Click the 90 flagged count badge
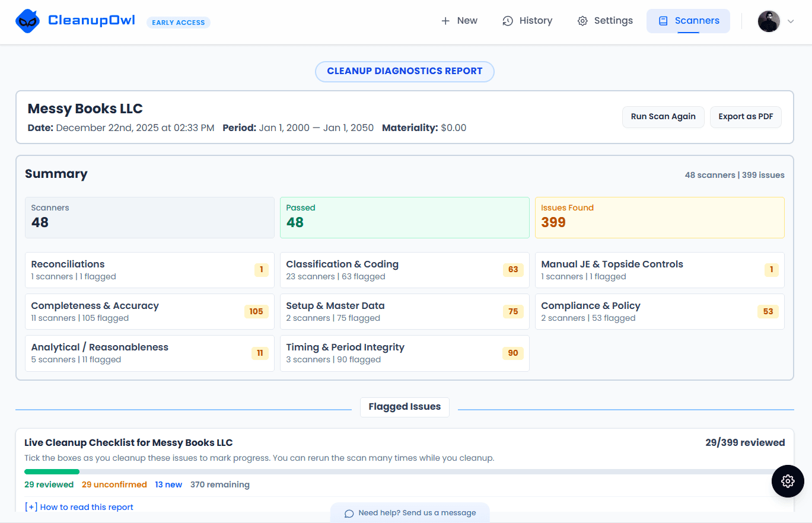Viewport: 812px width, 523px height. [x=513, y=353]
